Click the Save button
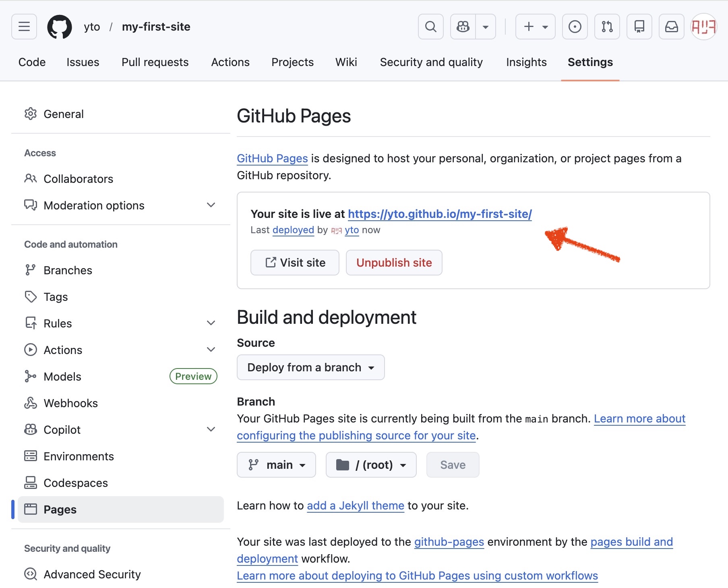Screen dimensions: 728x588 coord(453,465)
